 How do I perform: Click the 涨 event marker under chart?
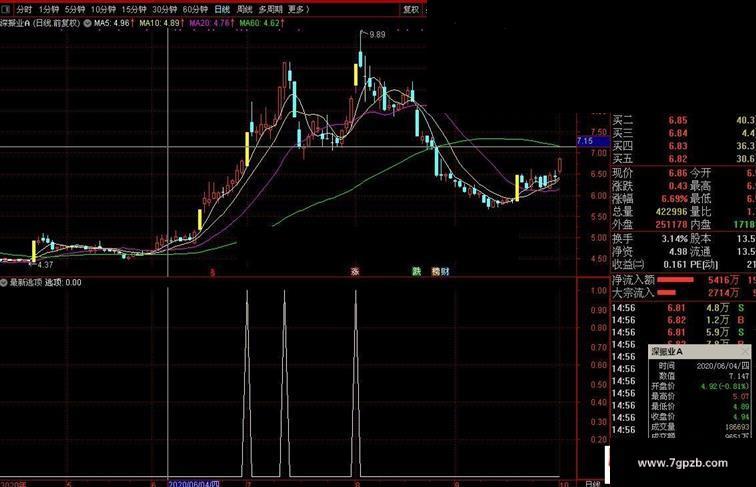tap(355, 271)
